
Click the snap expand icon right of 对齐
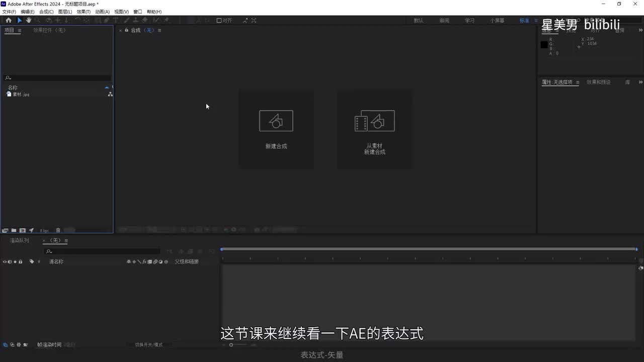point(254,21)
